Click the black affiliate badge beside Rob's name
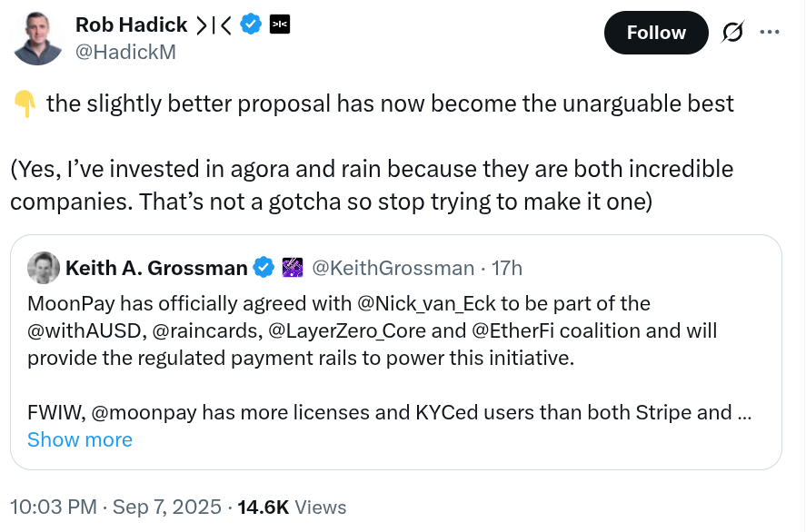 point(280,25)
